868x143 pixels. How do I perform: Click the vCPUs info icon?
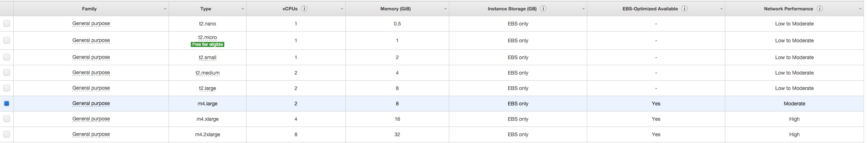pos(304,9)
